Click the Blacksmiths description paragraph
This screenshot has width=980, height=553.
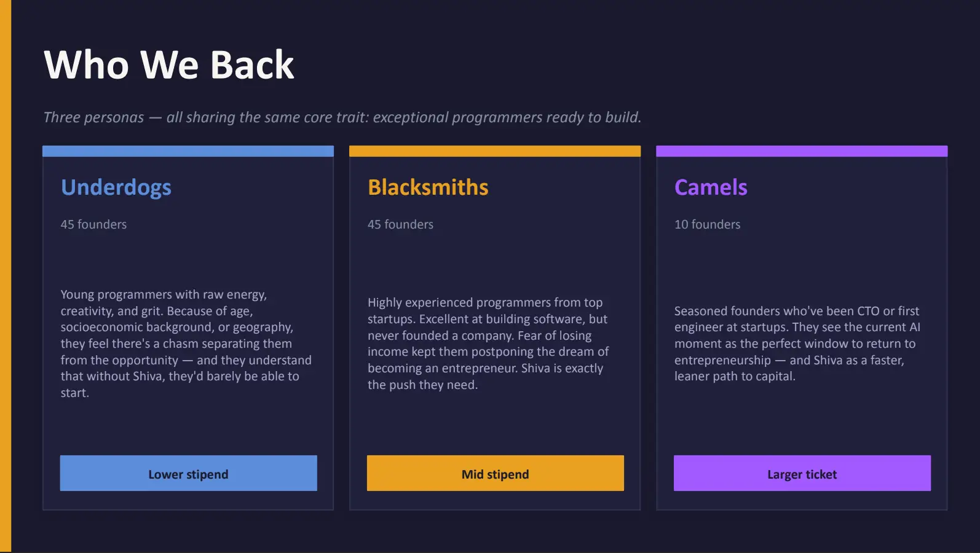pos(488,343)
